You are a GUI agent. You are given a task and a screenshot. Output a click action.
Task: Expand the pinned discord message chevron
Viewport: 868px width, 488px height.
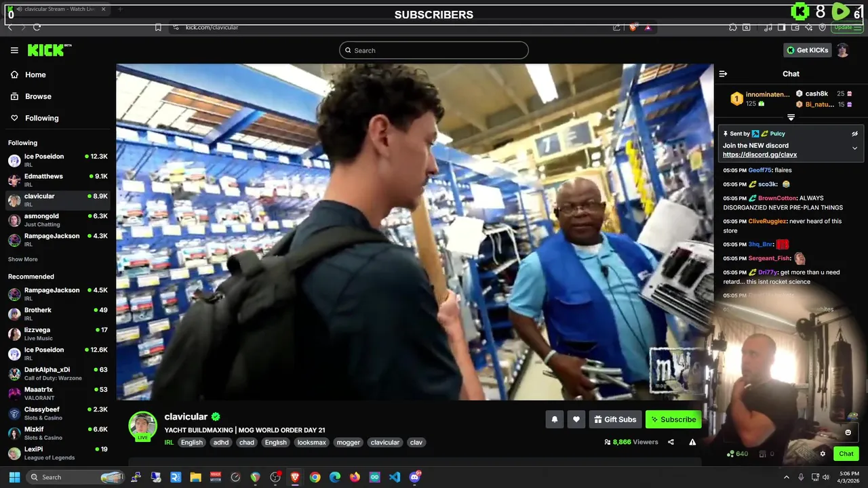854,148
